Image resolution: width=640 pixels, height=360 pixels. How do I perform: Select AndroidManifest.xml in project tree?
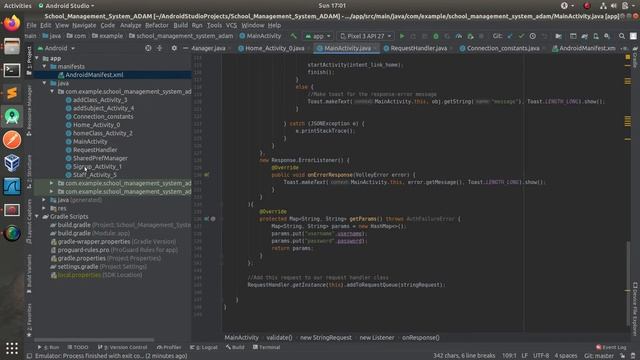94,75
